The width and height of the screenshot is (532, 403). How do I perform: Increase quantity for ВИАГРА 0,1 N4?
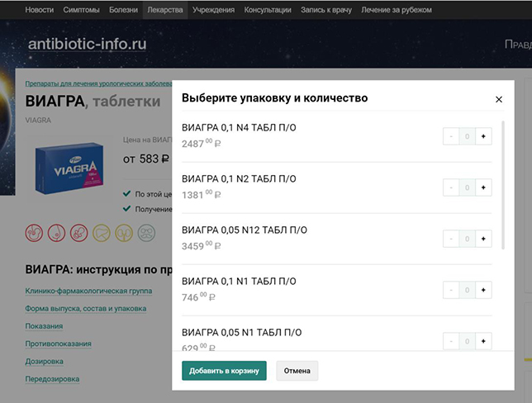click(483, 136)
